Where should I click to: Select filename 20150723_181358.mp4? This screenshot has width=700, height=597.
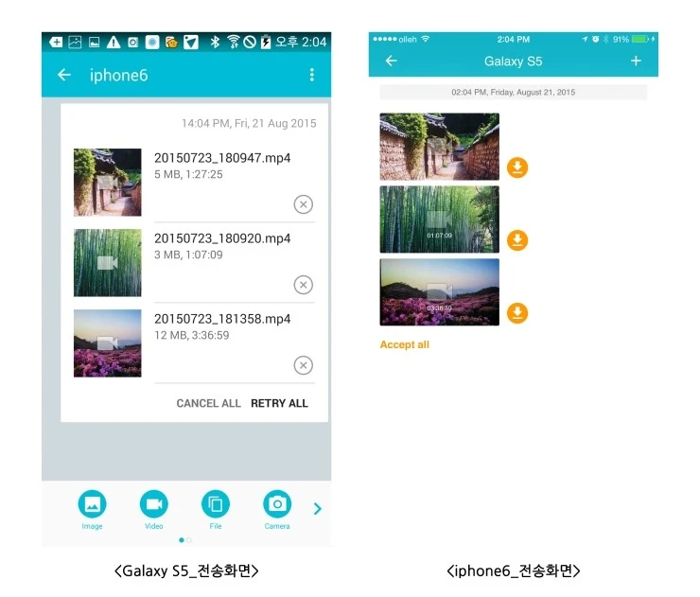point(222,319)
